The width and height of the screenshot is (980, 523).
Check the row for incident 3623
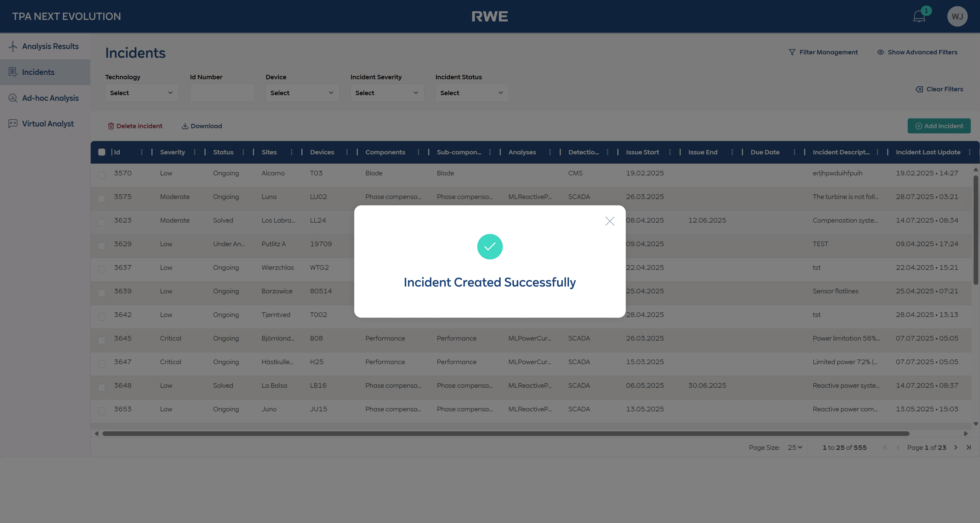[x=102, y=222]
